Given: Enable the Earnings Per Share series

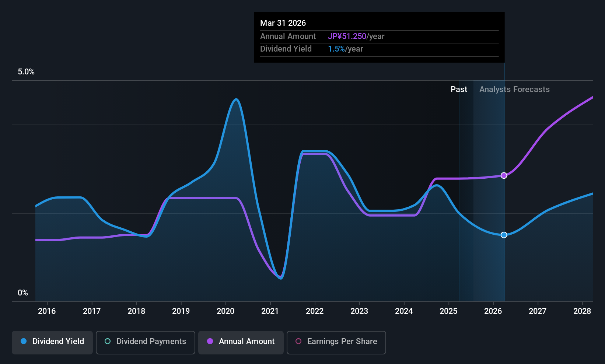Looking at the screenshot, I should (336, 342).
